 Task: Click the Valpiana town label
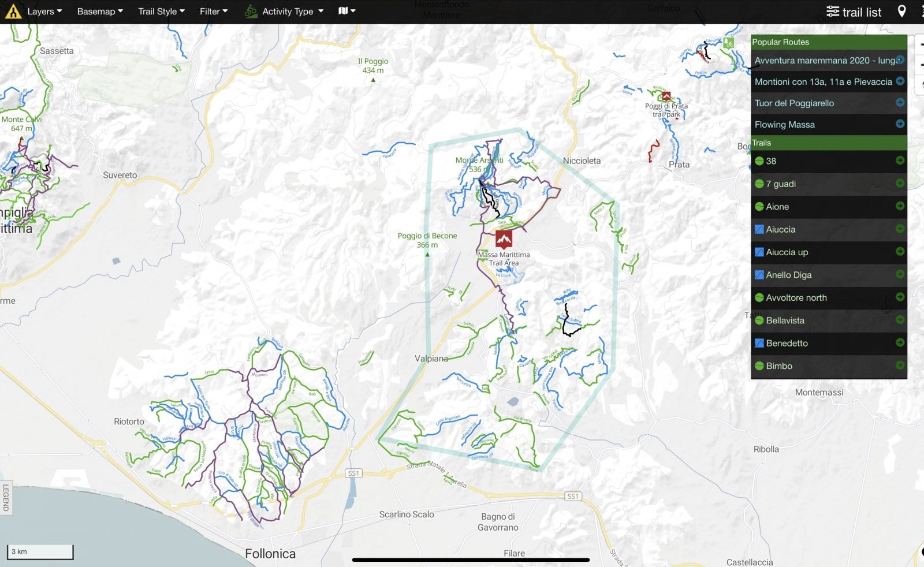(x=431, y=359)
